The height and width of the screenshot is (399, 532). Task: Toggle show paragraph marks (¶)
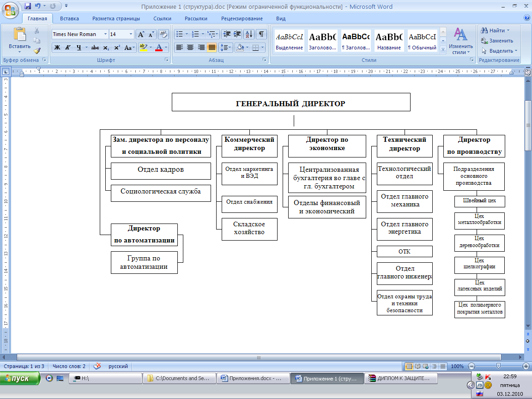[x=261, y=34]
